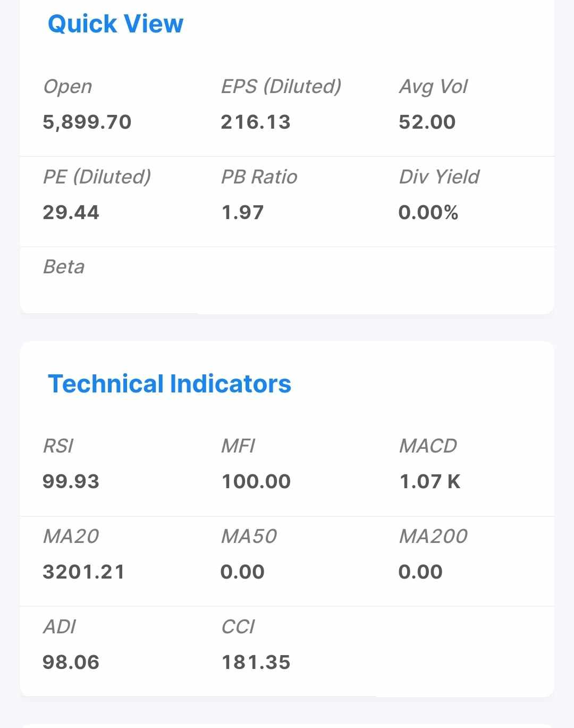574x728 pixels.
Task: Tap the Div Yield value 0.00%
Action: click(x=428, y=213)
